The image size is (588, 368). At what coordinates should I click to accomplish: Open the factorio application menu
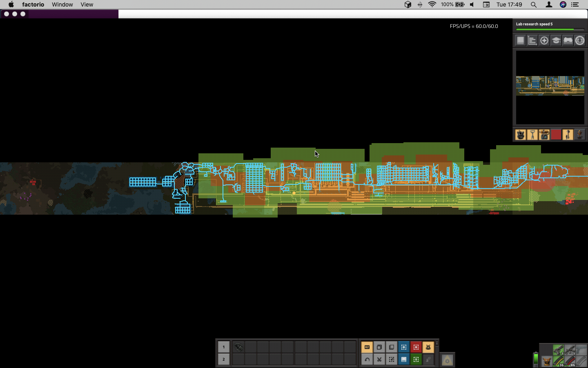point(33,4)
